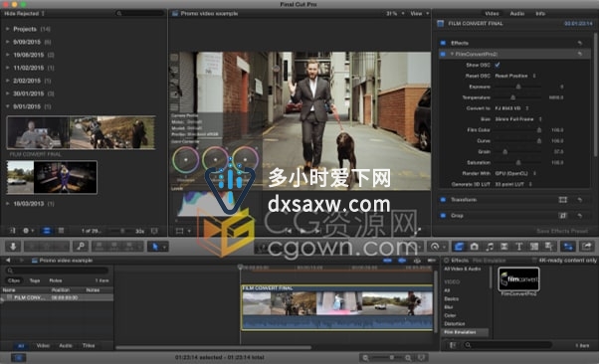Open the Retime speedometer menu icon
This screenshot has height=364, width=599.
coord(435,247)
